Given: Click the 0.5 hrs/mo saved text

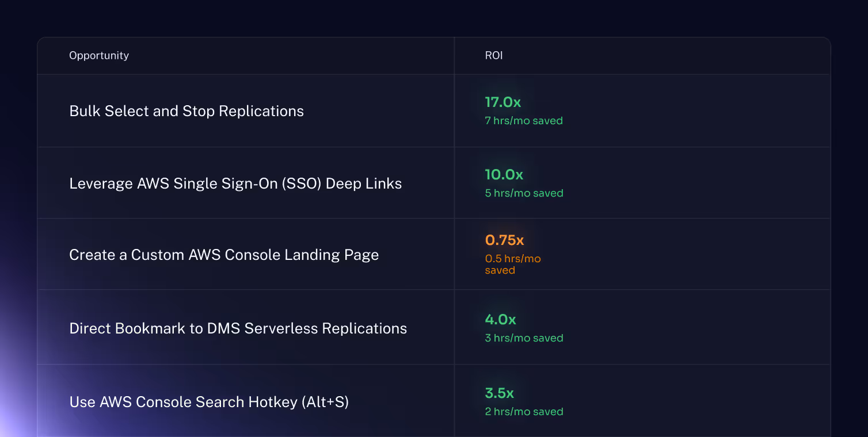Looking at the screenshot, I should (x=513, y=264).
